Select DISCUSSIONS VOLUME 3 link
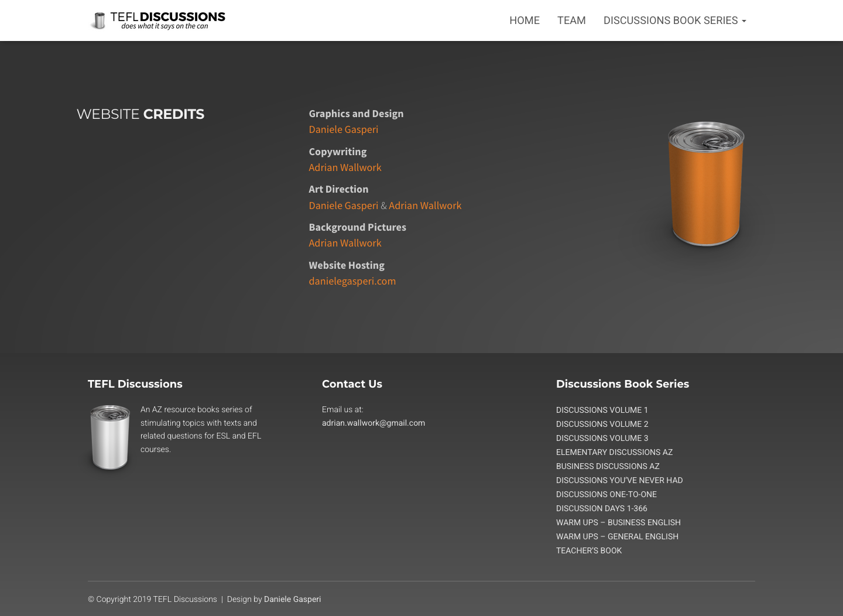 [x=602, y=438]
